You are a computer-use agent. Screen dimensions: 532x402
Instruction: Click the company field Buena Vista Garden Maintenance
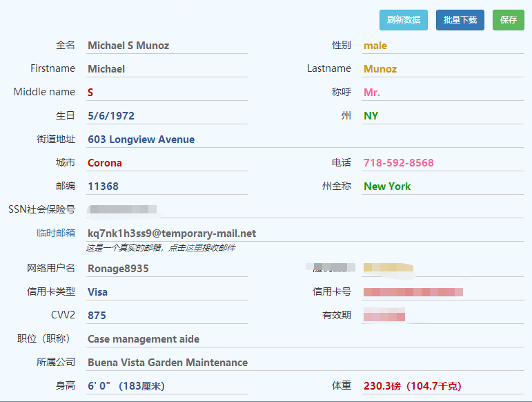pyautogui.click(x=305, y=362)
